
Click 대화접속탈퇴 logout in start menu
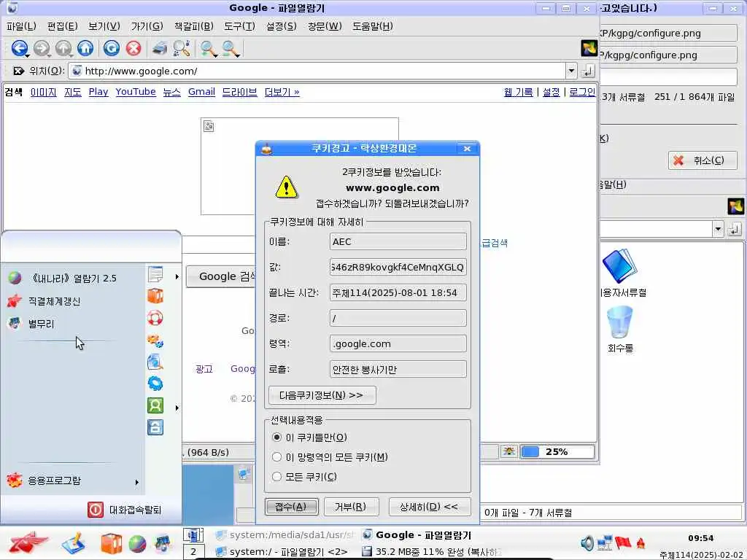(125, 510)
